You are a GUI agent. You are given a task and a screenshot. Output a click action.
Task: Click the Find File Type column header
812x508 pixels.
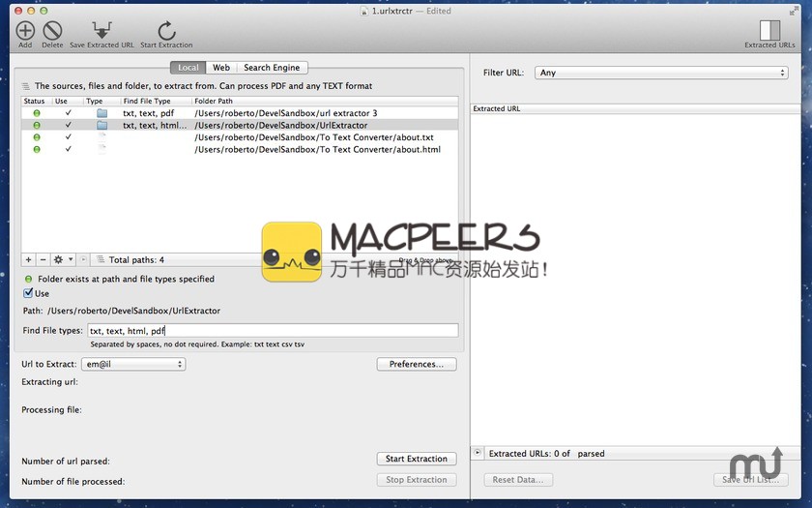156,101
